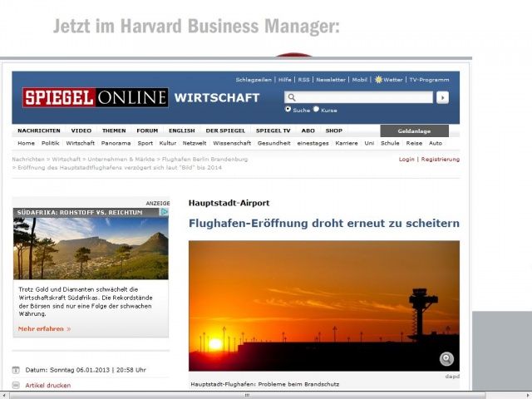
Task: Go to Kultur section
Action: 168,143
